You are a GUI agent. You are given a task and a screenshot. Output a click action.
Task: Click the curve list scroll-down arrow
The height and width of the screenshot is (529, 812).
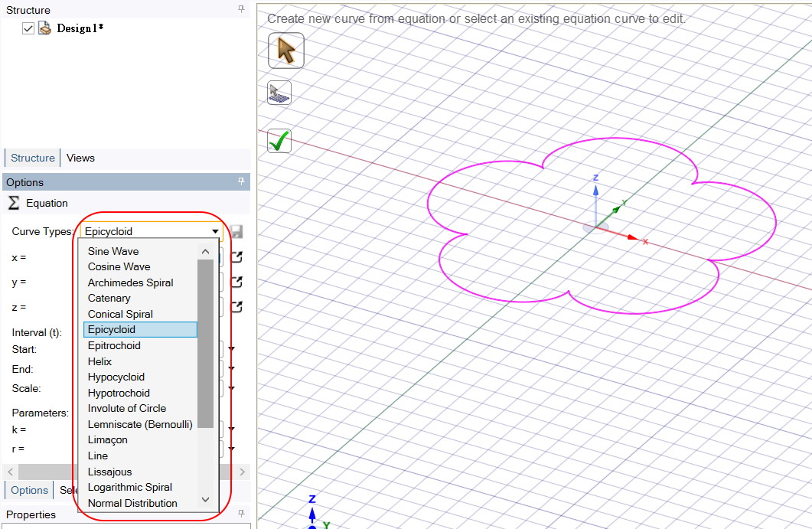pos(206,499)
